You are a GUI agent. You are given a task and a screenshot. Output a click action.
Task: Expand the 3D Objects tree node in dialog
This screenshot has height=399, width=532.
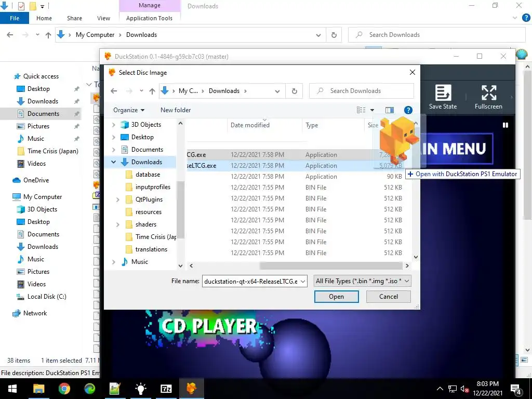[114, 125]
